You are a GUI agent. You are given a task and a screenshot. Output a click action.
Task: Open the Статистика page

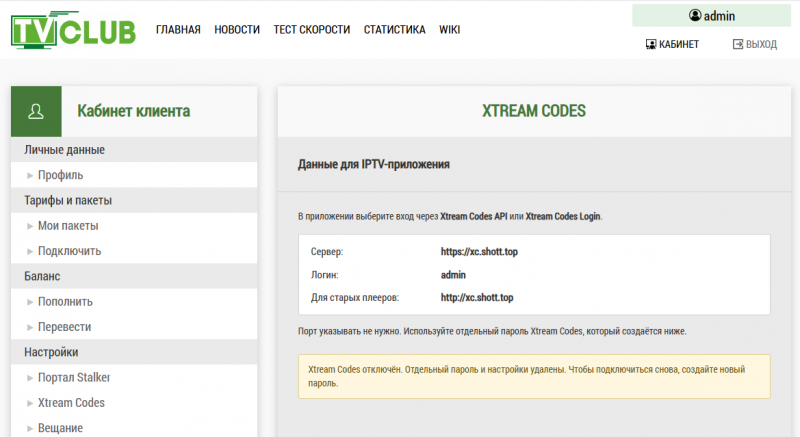[x=394, y=30]
